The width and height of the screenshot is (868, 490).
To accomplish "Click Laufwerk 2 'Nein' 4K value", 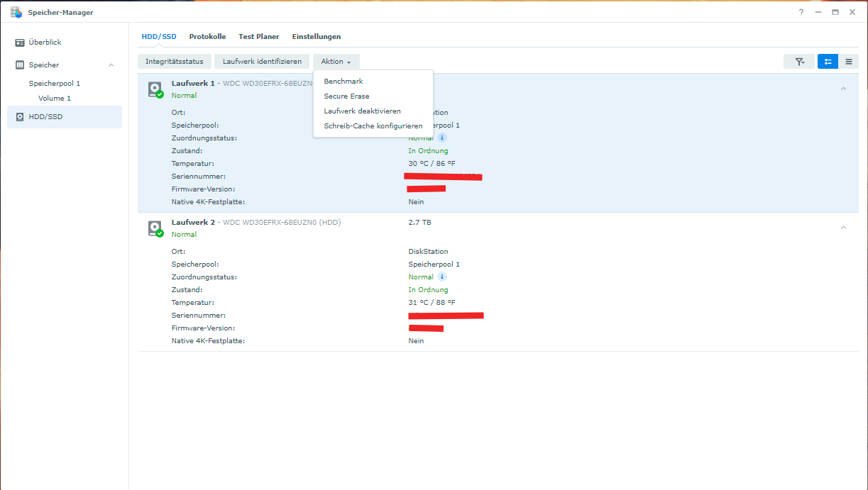I will 416,341.
